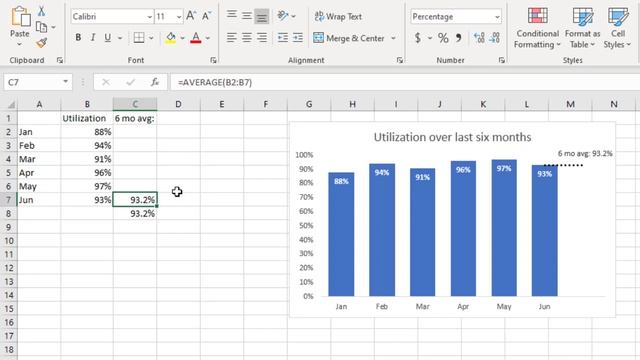Click in the Name Box showing C7
This screenshot has width=640, height=360.
coord(33,82)
